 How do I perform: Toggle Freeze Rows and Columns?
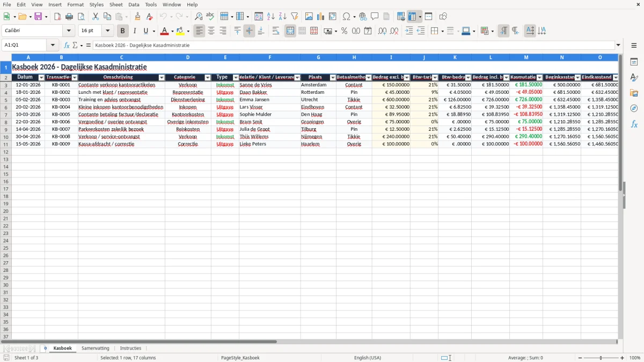[x=412, y=17]
